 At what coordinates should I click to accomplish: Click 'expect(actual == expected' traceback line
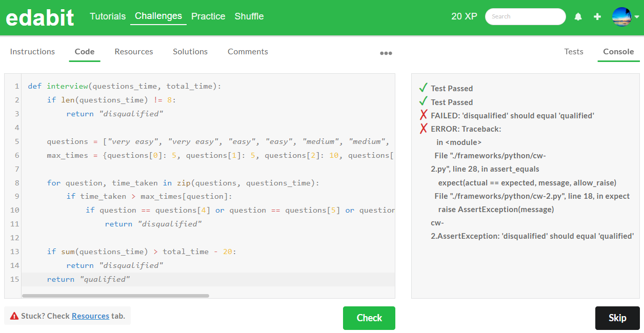(527, 182)
